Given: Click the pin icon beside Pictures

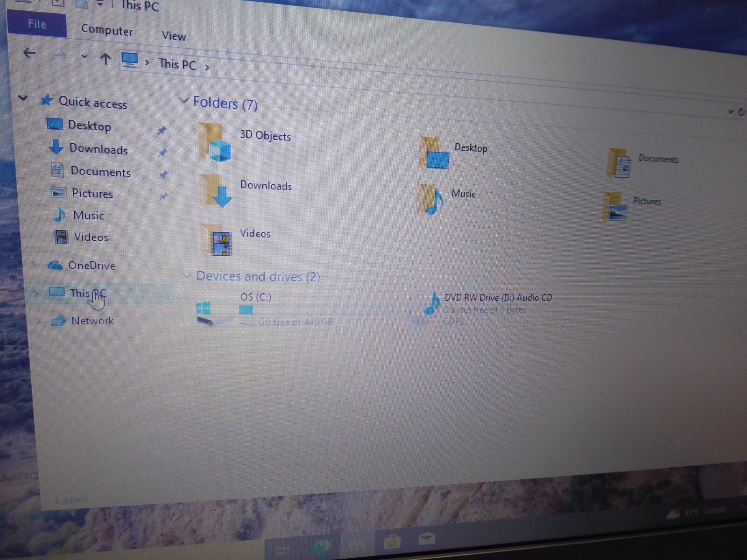Looking at the screenshot, I should 163,196.
